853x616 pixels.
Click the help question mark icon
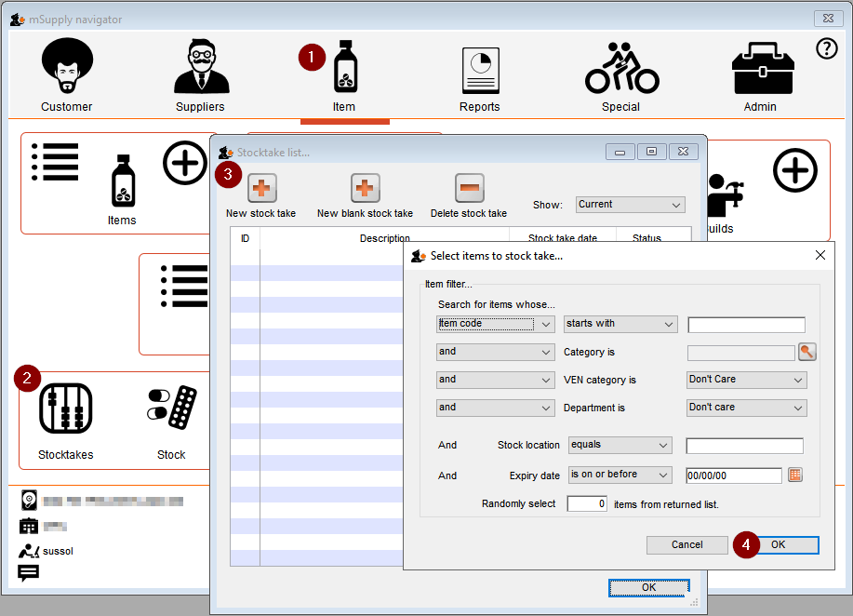pos(826,49)
